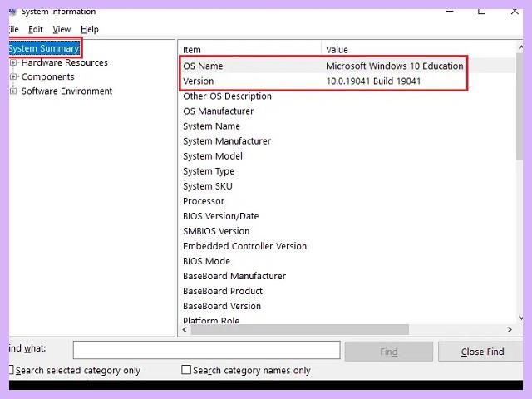
Task: Expand the Hardware Resources node
Action: [13, 62]
